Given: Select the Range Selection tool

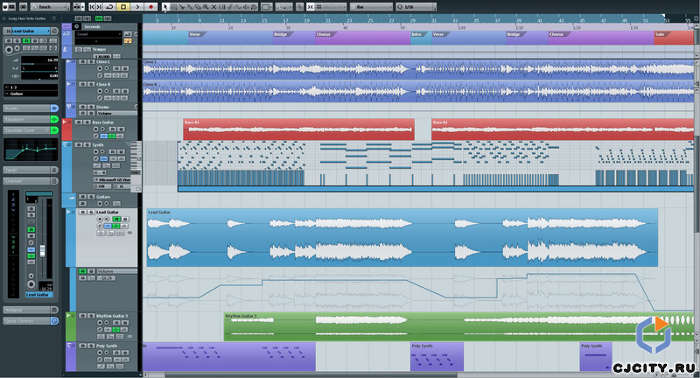Looking at the screenshot, I should tap(175, 7).
